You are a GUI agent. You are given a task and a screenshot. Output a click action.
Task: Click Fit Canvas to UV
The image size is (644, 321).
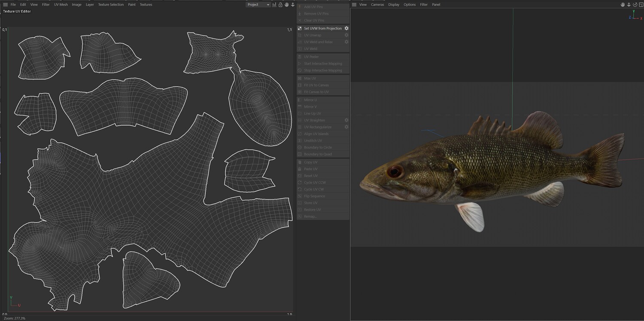click(323, 92)
